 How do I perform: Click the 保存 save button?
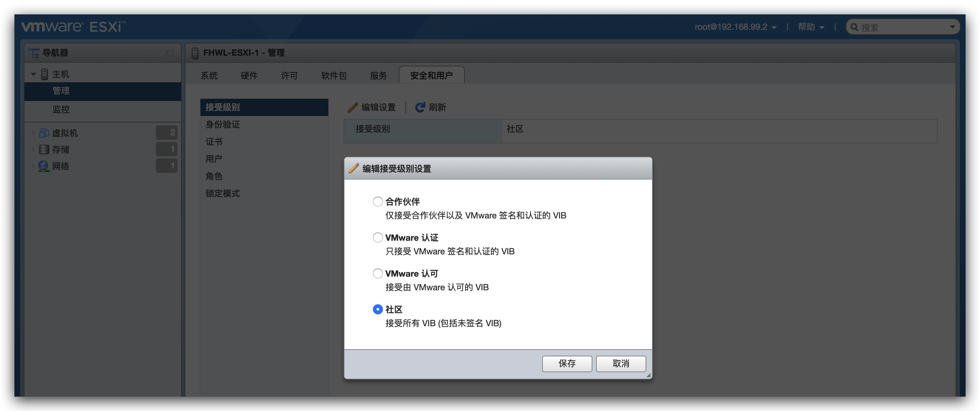click(x=567, y=364)
